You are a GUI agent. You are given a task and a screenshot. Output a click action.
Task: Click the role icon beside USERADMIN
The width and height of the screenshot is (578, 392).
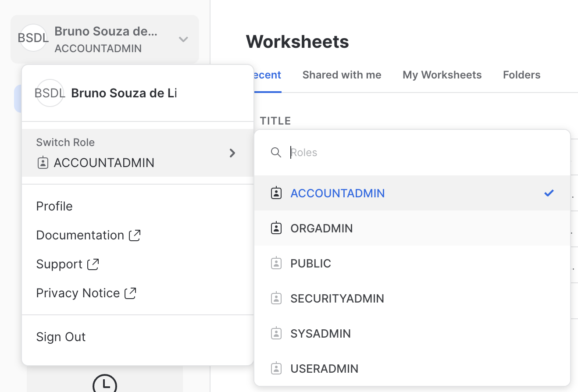276,369
